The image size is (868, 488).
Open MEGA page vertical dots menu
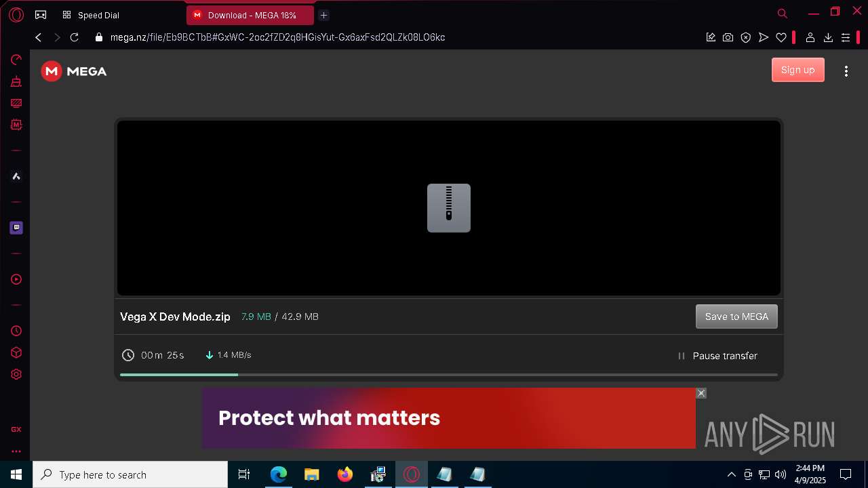[846, 71]
